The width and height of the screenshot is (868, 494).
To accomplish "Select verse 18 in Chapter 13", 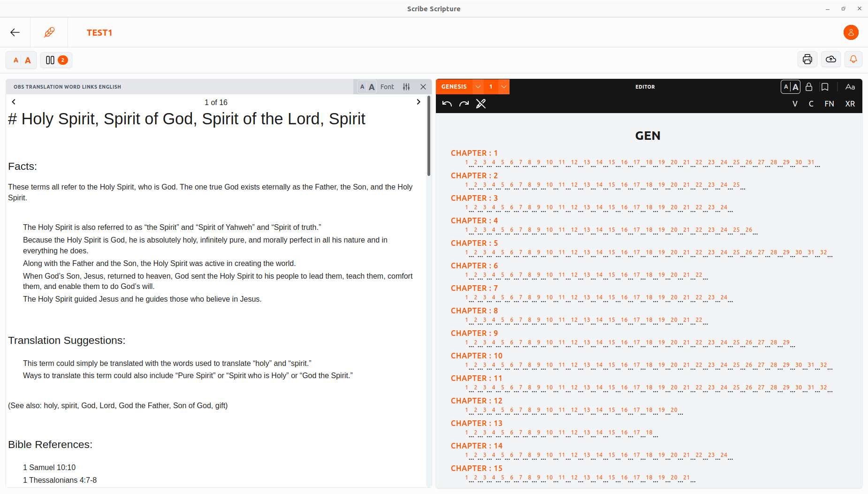I will click(x=649, y=433).
